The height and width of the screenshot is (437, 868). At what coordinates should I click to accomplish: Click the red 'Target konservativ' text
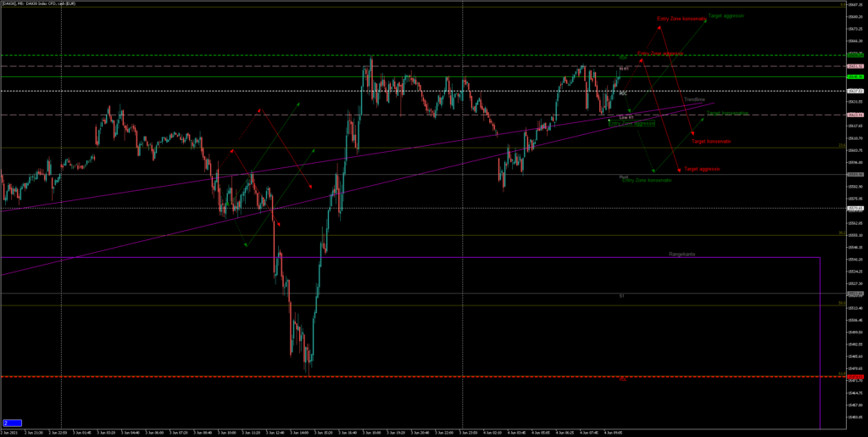pyautogui.click(x=711, y=142)
